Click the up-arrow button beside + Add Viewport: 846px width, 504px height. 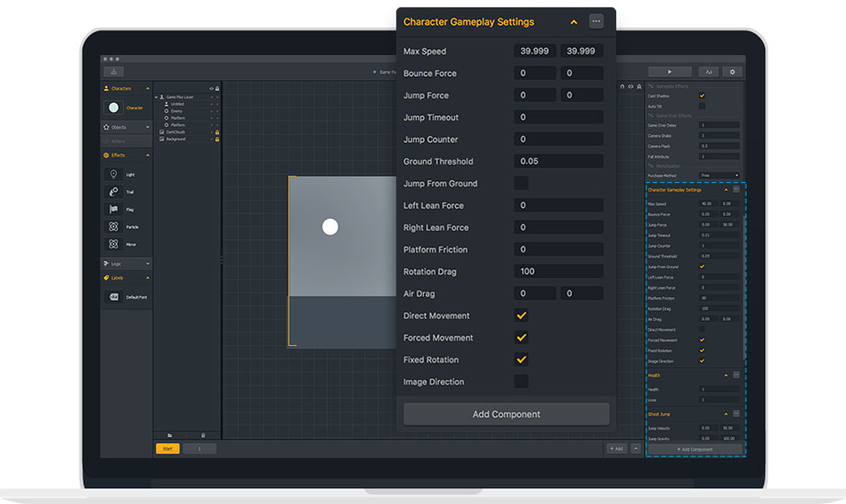point(635,449)
